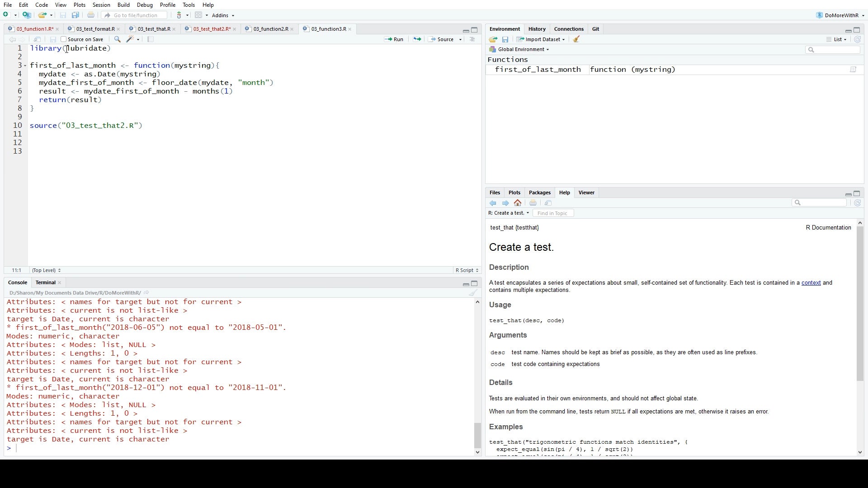Open the Addins dropdown menu
The image size is (868, 488).
click(223, 15)
